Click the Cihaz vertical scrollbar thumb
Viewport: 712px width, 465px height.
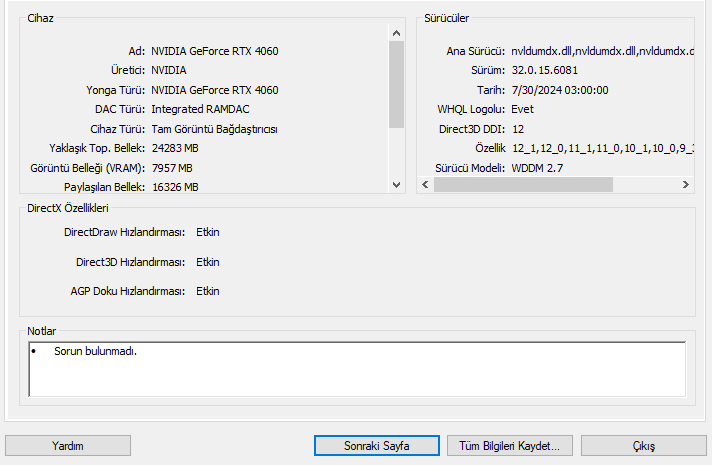[x=396, y=84]
